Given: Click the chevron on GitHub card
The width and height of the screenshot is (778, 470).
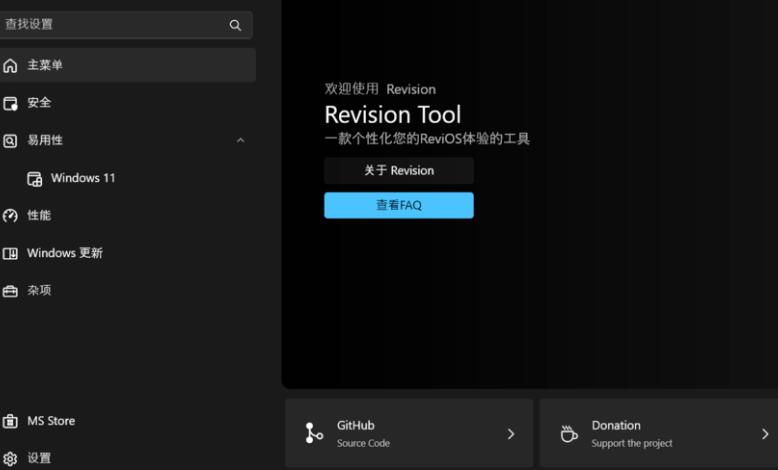Looking at the screenshot, I should pos(511,434).
